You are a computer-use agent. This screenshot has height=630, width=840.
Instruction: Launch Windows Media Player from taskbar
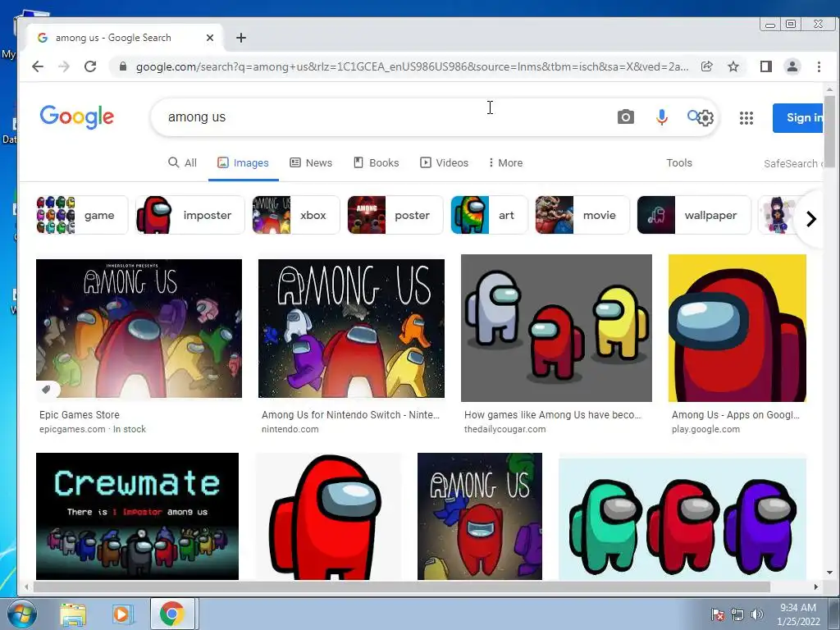coord(121,614)
